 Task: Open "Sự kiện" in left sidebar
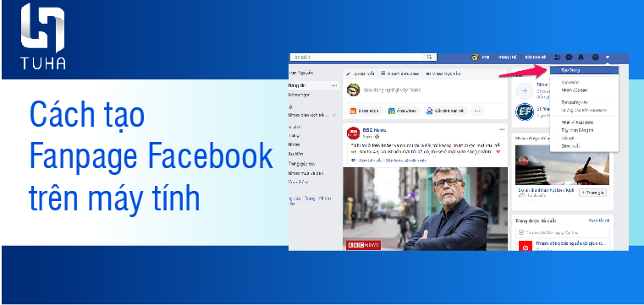[x=294, y=154]
